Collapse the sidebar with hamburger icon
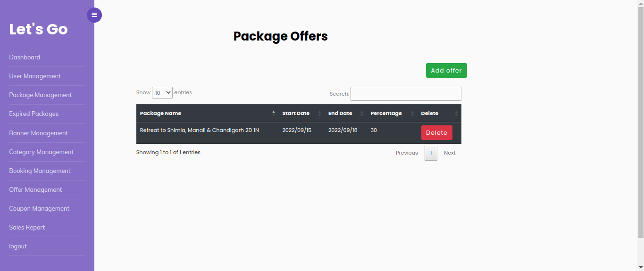This screenshot has width=644, height=271. [94, 15]
